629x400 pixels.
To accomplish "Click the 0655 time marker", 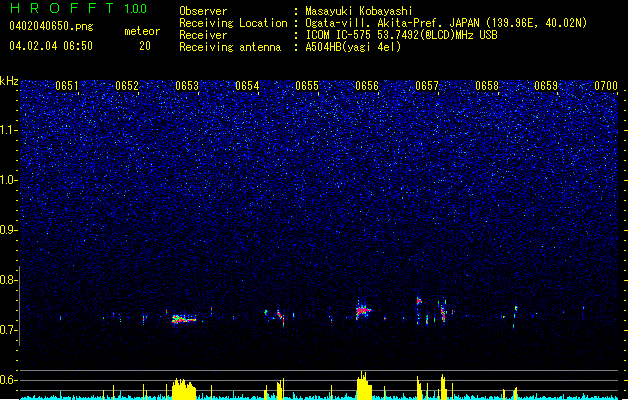I will click(307, 86).
